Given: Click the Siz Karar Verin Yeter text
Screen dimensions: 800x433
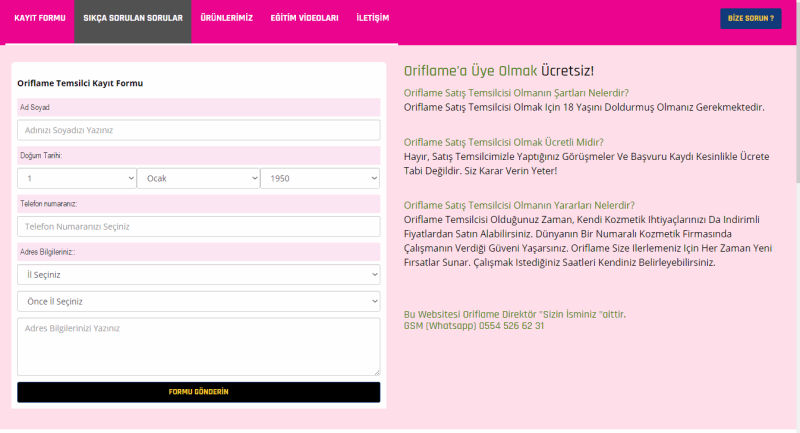Looking at the screenshot, I should pyautogui.click(x=511, y=171).
